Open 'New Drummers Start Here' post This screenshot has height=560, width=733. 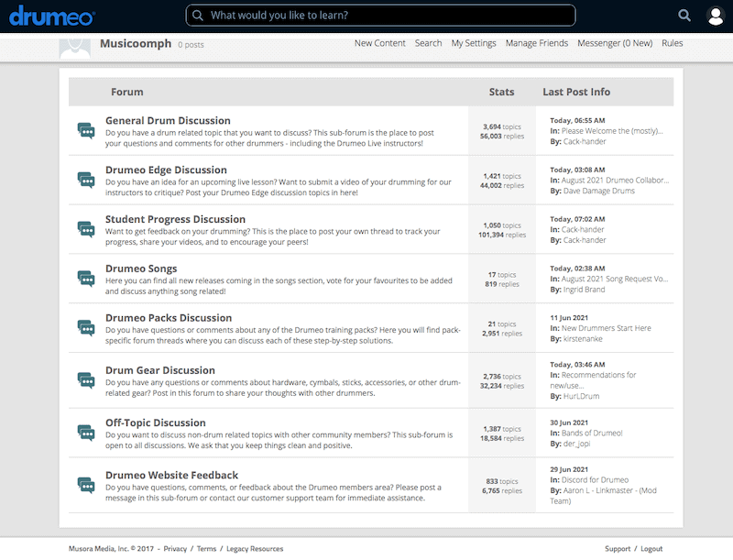point(607,328)
